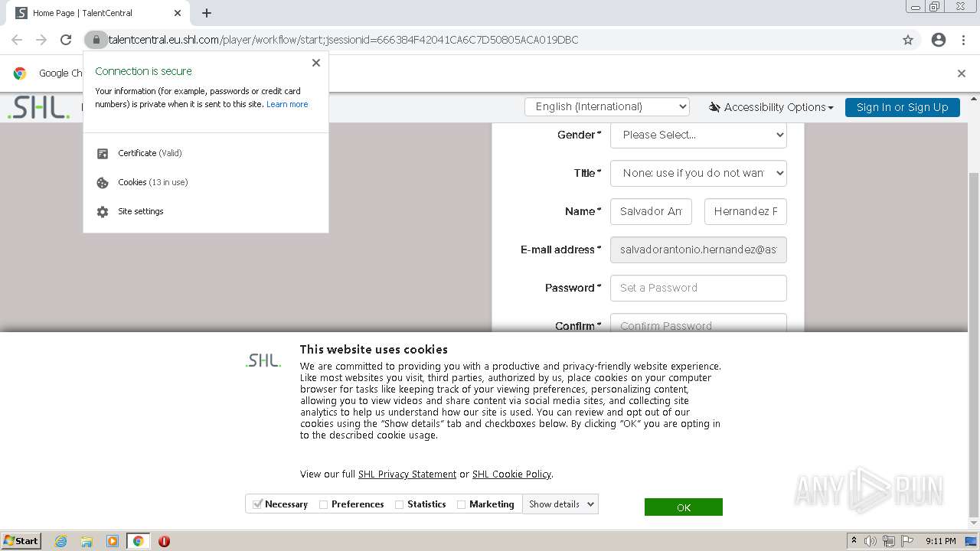Open the Gender Please Select dropdown
This screenshot has width=980, height=551.
[x=698, y=135]
